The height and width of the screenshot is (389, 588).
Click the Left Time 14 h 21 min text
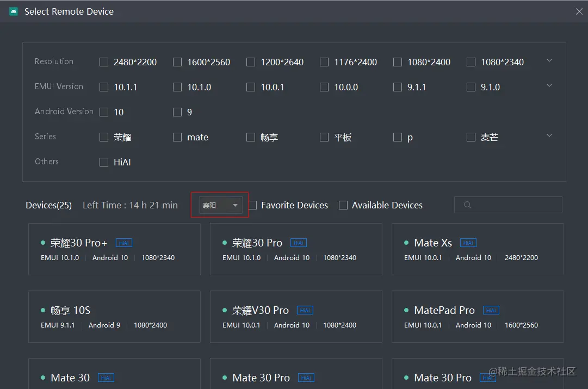pos(130,205)
